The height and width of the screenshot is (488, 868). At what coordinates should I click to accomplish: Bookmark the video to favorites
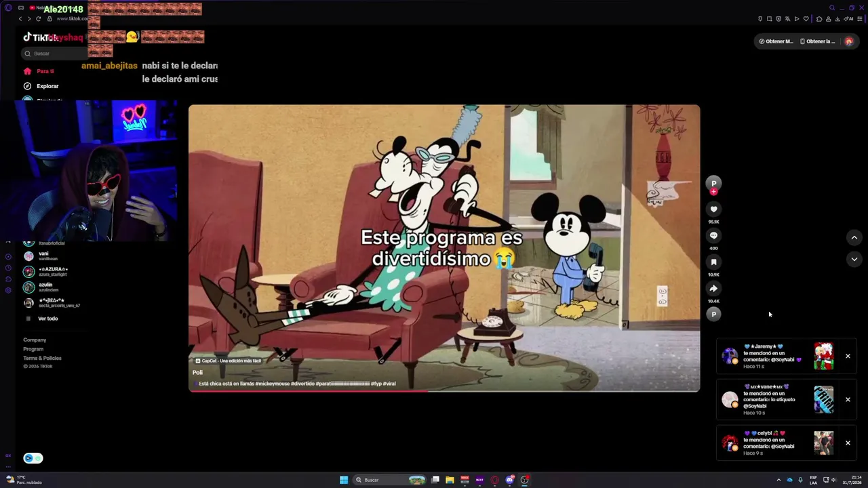(x=713, y=262)
